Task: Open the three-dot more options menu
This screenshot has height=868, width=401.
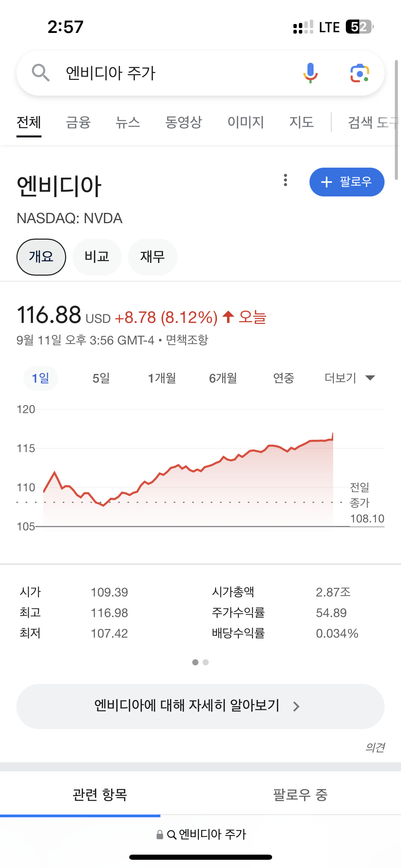Action: pyautogui.click(x=285, y=180)
